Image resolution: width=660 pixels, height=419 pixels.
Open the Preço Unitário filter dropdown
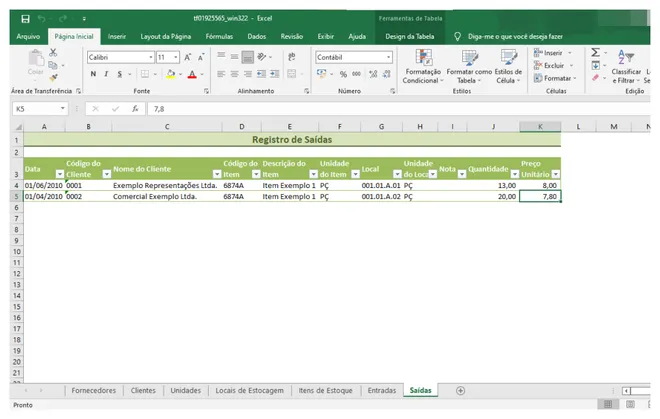[556, 174]
